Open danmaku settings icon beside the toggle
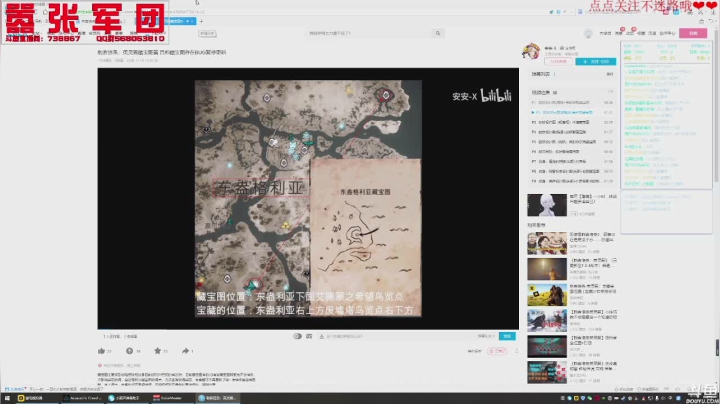 pyautogui.click(x=309, y=336)
